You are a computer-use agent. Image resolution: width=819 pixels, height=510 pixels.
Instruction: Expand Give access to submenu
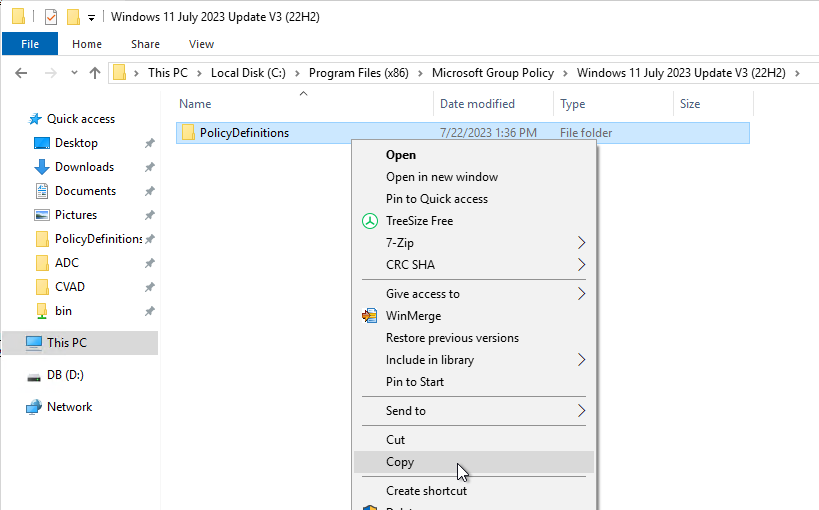(474, 294)
